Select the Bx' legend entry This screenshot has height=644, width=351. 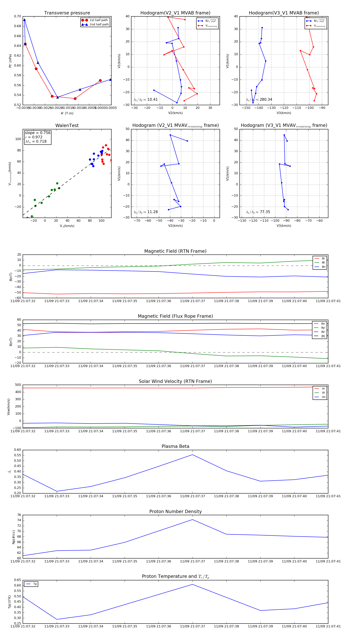[x=320, y=324]
